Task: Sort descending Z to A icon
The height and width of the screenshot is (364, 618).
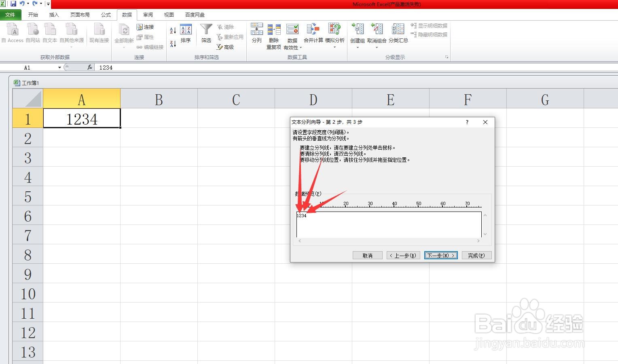Action: tap(173, 44)
